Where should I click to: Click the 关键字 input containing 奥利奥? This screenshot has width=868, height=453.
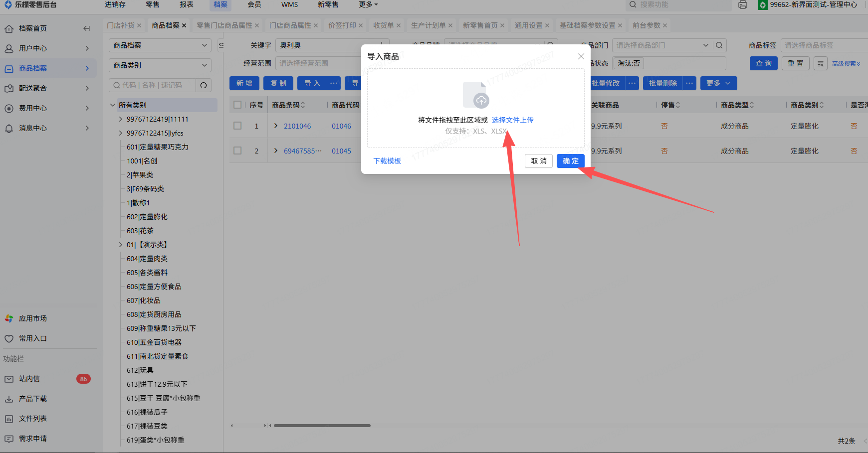[332, 45]
